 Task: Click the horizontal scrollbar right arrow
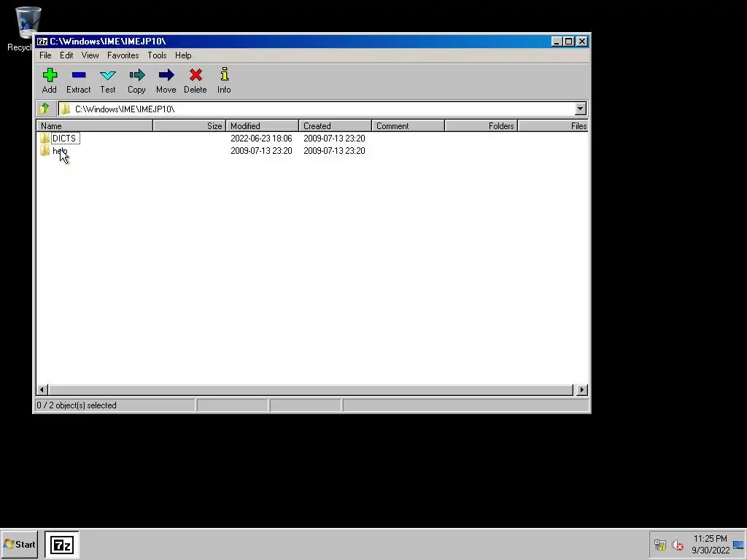[x=581, y=389]
